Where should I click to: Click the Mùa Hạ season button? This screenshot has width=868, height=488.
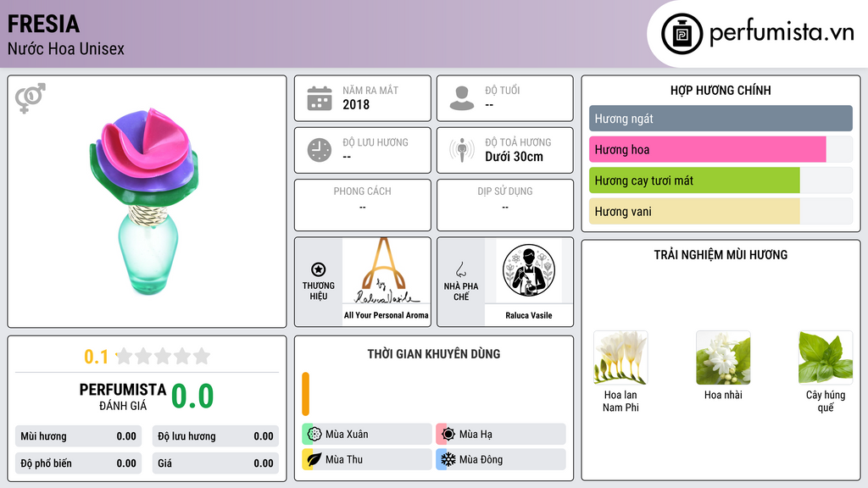point(501,435)
